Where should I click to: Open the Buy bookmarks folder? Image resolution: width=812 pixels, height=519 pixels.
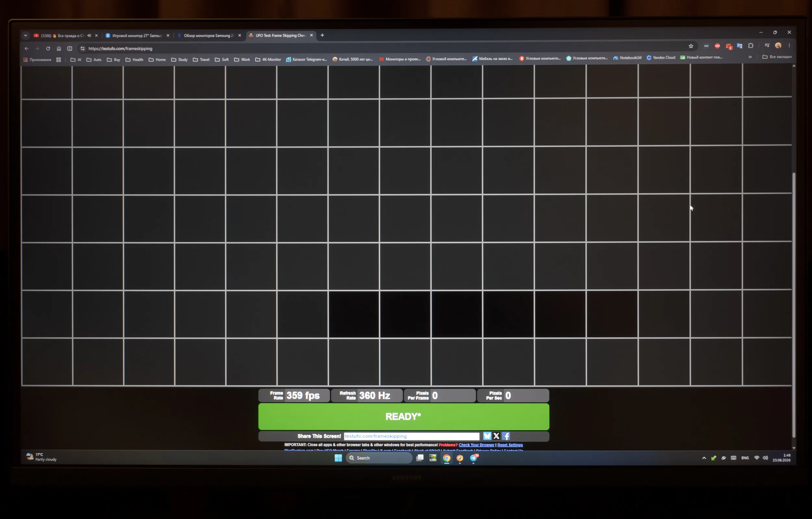[x=114, y=60]
